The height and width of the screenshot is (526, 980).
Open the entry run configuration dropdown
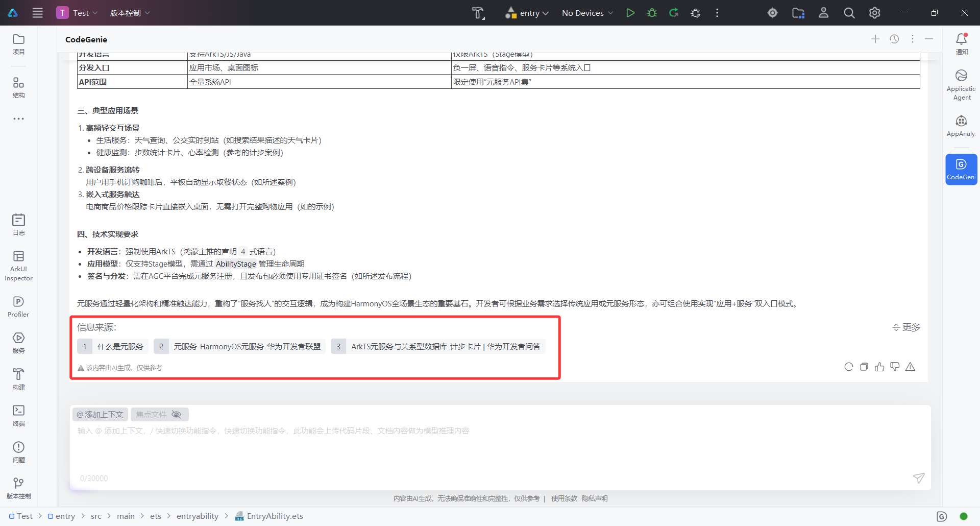pyautogui.click(x=527, y=13)
